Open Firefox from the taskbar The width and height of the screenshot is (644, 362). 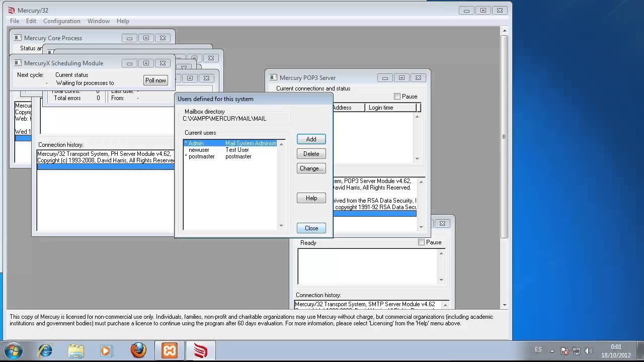(138, 350)
